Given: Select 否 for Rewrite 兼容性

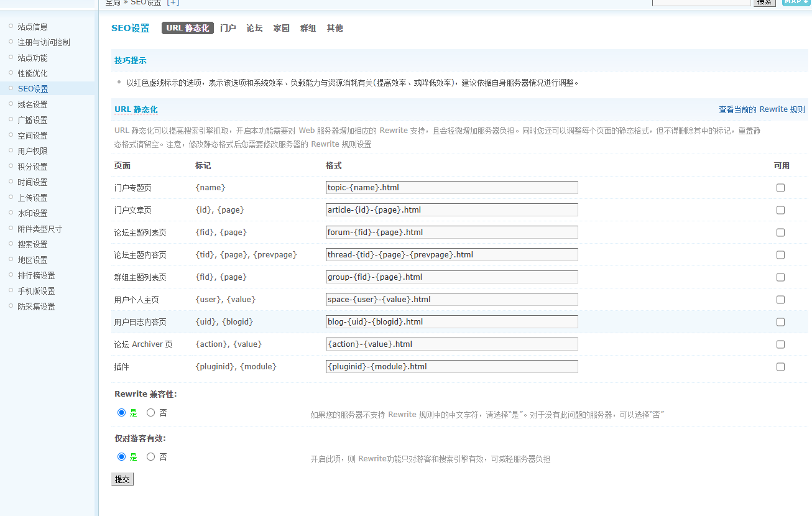Looking at the screenshot, I should pyautogui.click(x=151, y=412).
